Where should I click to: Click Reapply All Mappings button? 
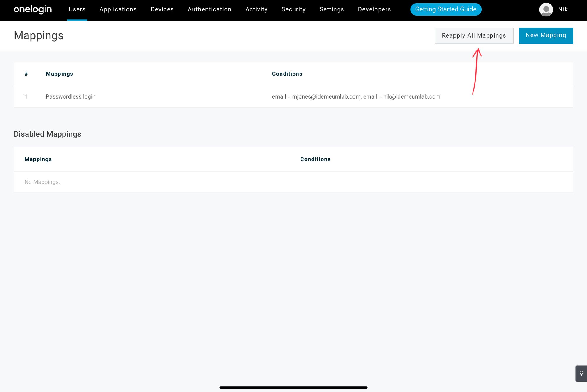click(x=474, y=35)
